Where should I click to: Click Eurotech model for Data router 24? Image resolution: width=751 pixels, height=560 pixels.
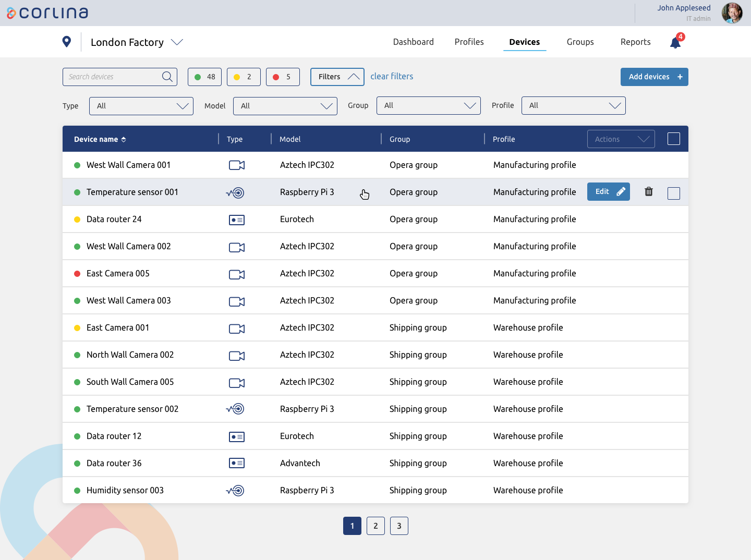tap(297, 219)
